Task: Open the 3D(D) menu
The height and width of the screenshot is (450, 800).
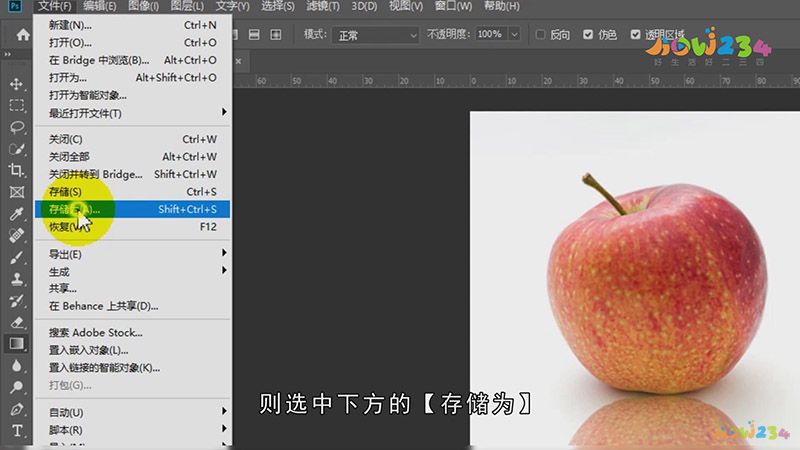Action: pos(364,6)
